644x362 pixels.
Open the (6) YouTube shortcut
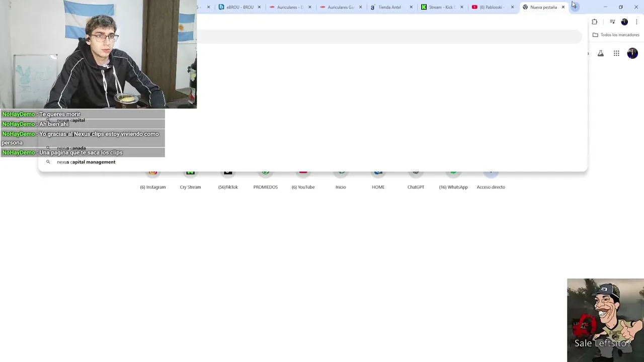click(303, 179)
